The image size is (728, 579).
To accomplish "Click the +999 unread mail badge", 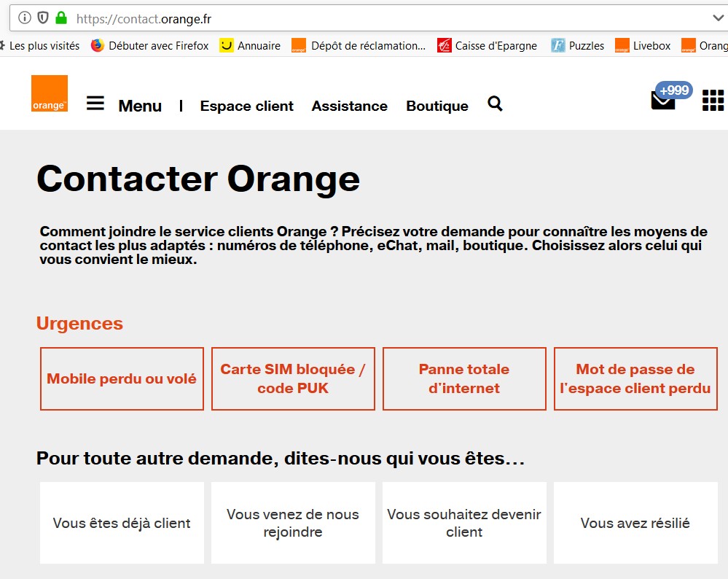I will click(x=673, y=90).
